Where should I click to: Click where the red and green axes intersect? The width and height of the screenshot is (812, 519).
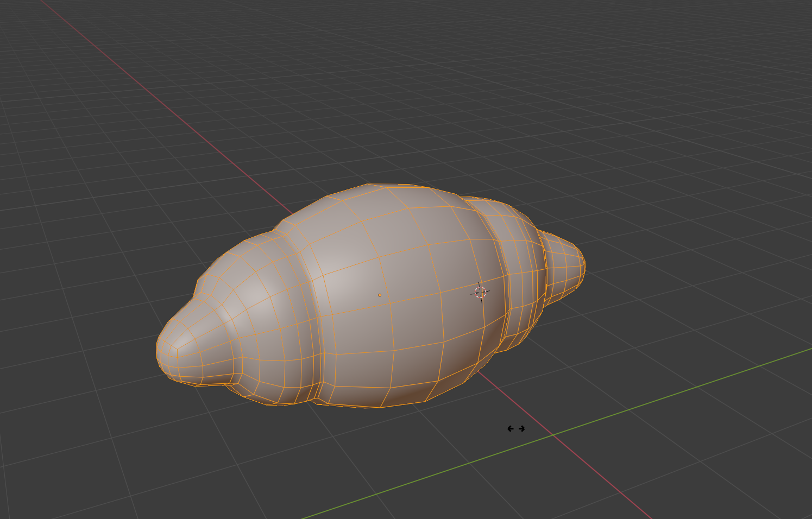[x=552, y=435]
